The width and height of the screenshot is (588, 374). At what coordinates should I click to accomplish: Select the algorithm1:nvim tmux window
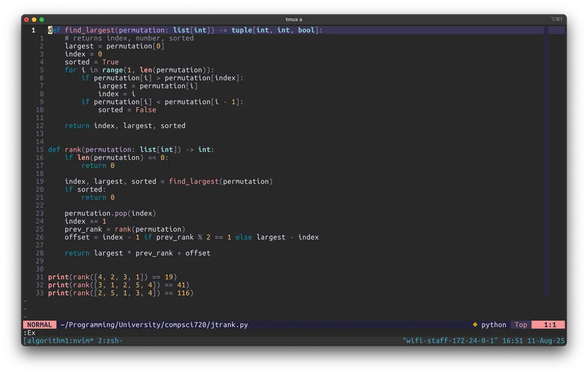tap(60, 341)
